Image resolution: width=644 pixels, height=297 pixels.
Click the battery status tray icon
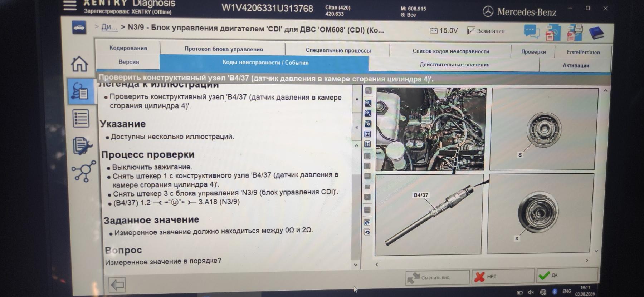(520, 293)
